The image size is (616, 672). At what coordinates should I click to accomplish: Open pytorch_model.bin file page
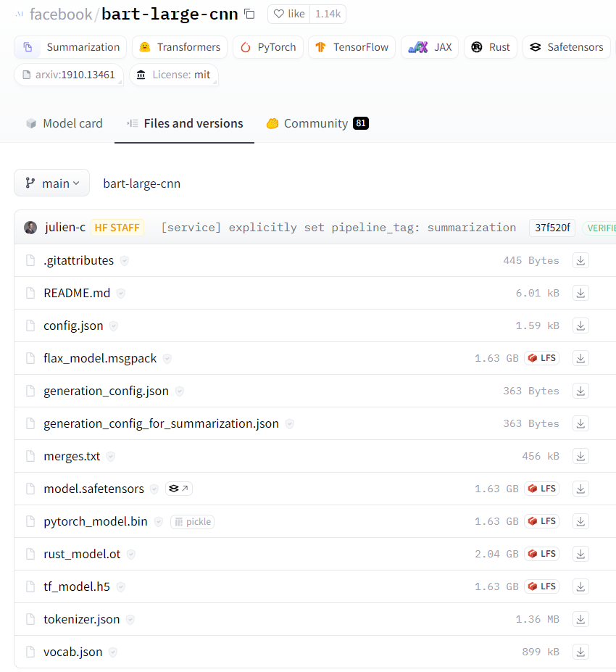(96, 521)
